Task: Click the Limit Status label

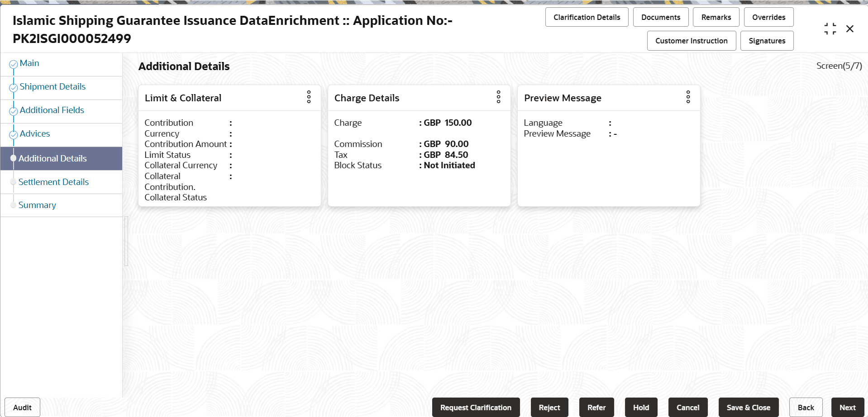Action: point(167,155)
